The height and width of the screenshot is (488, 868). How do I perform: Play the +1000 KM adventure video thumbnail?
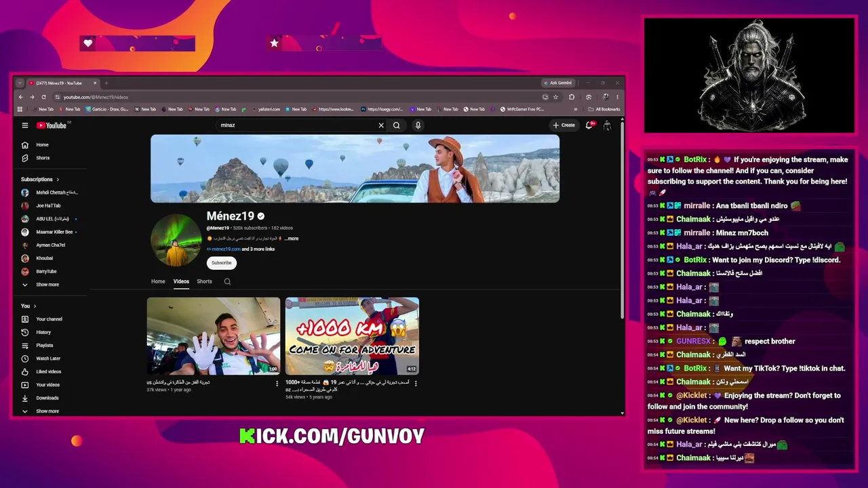click(x=352, y=336)
